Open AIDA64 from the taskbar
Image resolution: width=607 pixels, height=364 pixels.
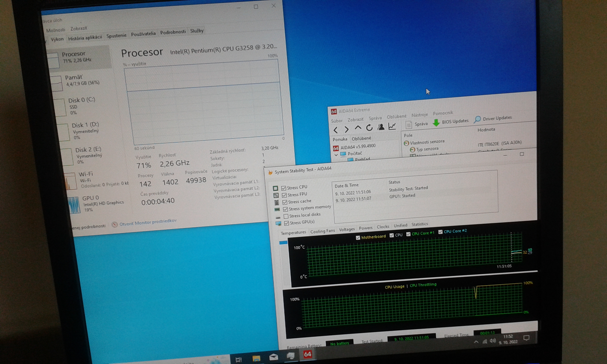[x=308, y=355]
